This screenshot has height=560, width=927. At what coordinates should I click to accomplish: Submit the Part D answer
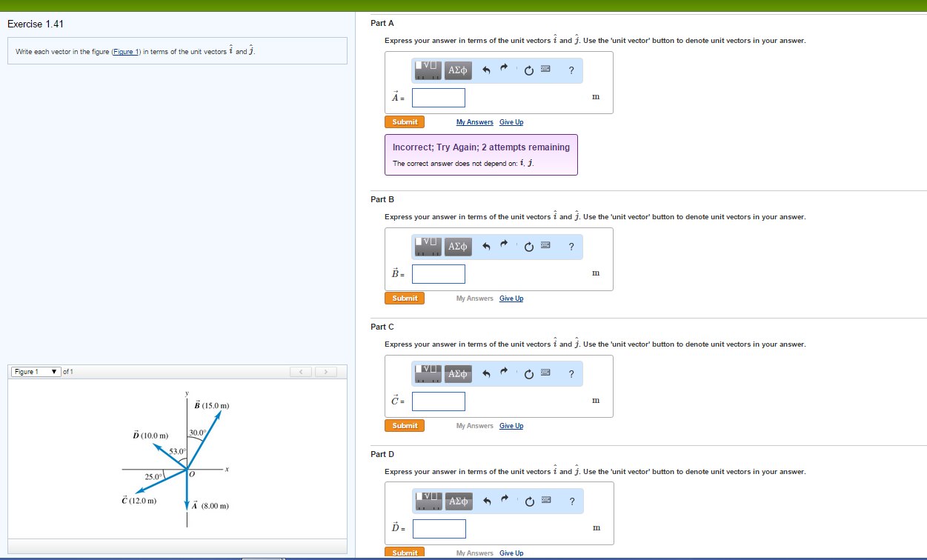click(x=405, y=553)
